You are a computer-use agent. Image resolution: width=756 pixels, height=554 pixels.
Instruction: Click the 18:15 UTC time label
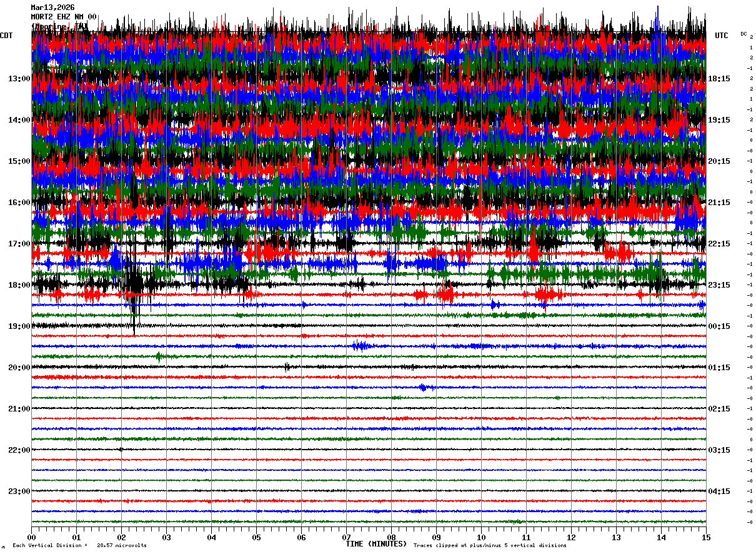coord(719,79)
